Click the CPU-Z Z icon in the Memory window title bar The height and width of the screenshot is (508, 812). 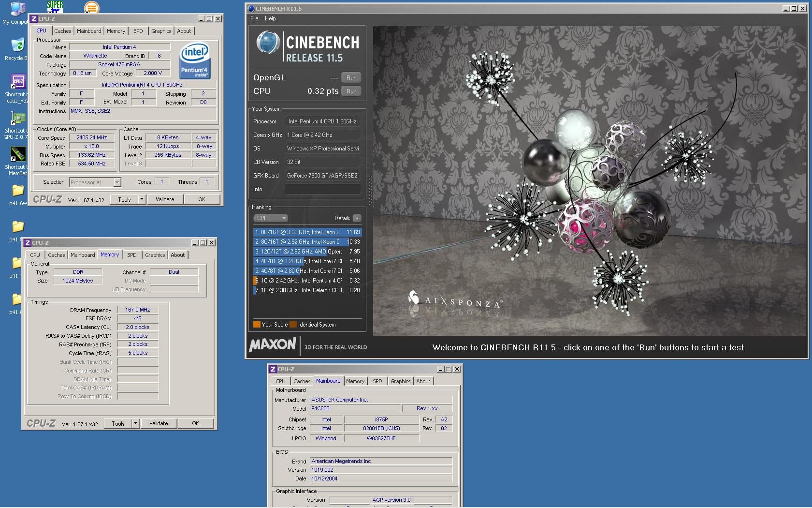pyautogui.click(x=28, y=243)
